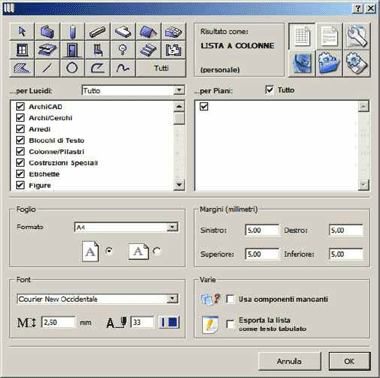Select the Beam element tool icon

coord(98,32)
